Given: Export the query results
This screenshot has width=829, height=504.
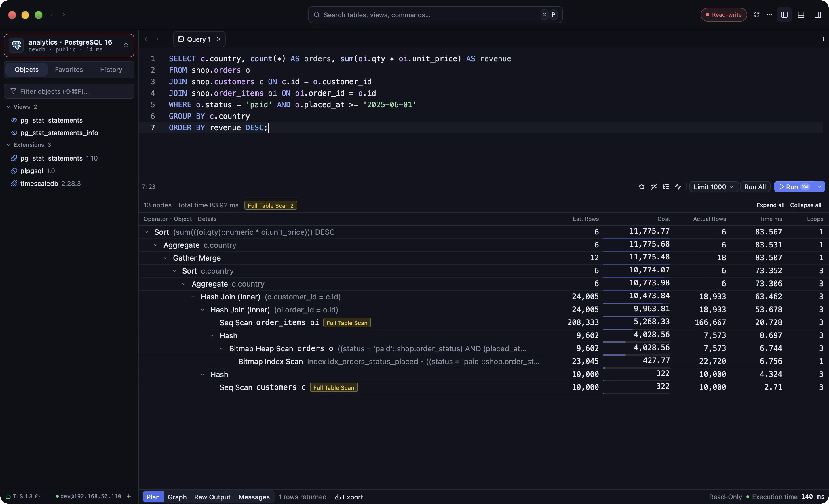Looking at the screenshot, I should (x=349, y=497).
